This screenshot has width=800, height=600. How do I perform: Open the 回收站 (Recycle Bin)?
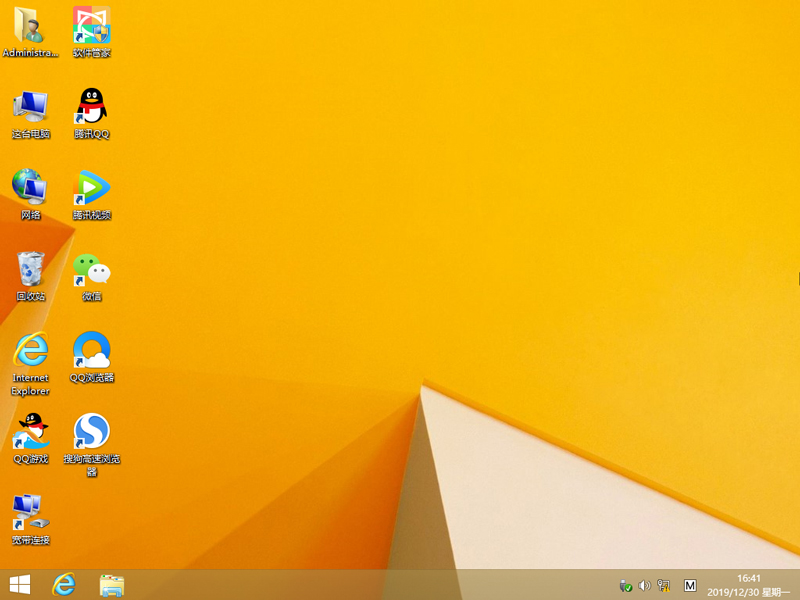point(30,272)
